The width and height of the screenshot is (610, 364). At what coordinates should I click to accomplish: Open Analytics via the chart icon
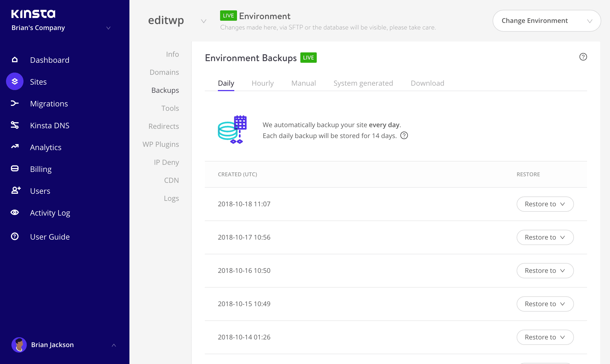[x=14, y=147]
